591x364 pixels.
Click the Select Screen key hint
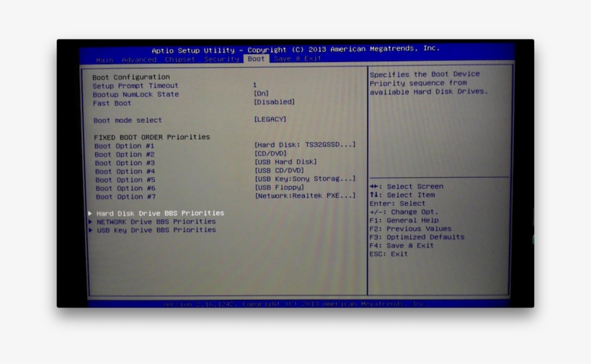pos(406,187)
